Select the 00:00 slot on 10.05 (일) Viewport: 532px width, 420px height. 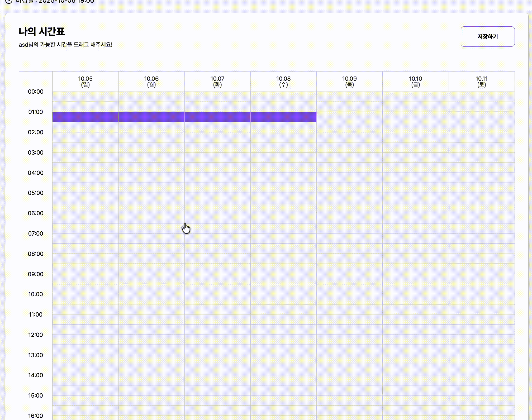coord(85,97)
